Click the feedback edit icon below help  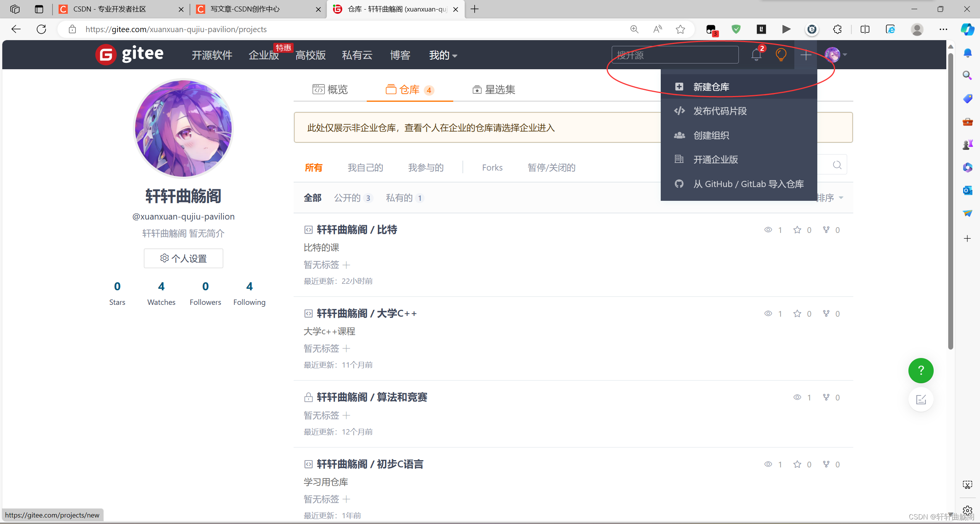coord(921,400)
